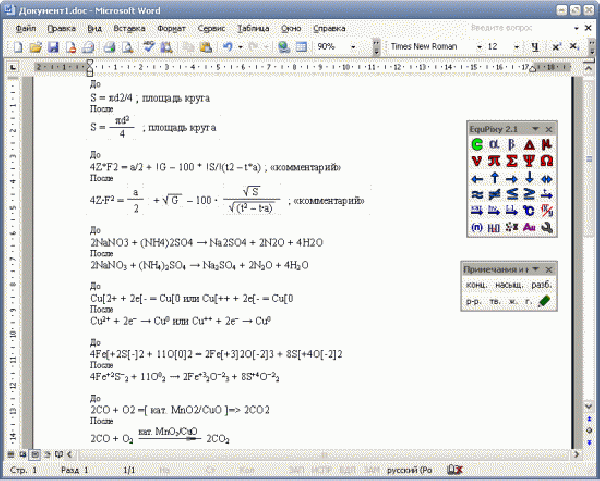Open the font size dropdown showing 12
This screenshot has height=481, width=600.
(516, 47)
